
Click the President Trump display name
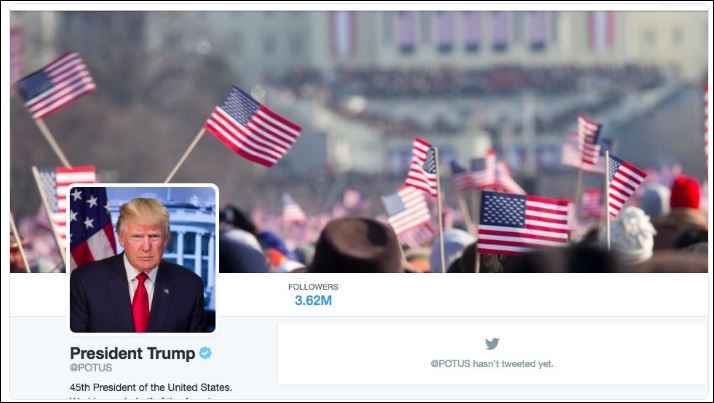pyautogui.click(x=133, y=353)
